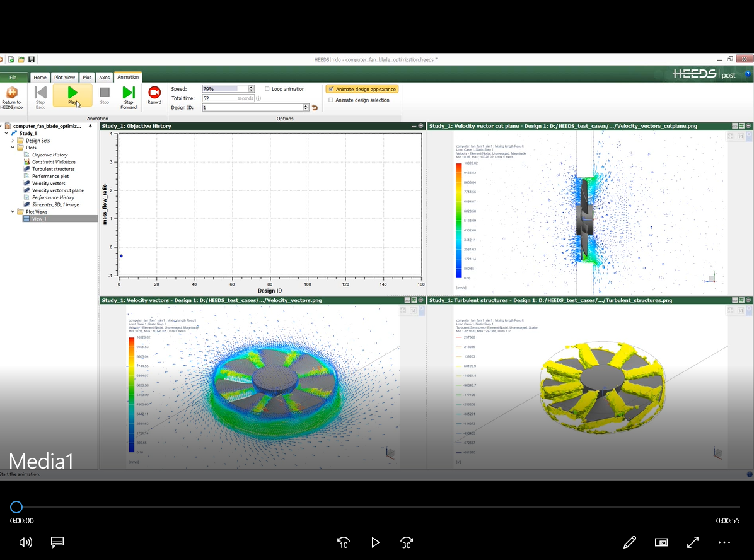Click the fit-to-window icon in Velocity vector cut plane image
The width and height of the screenshot is (754, 560).
click(730, 137)
